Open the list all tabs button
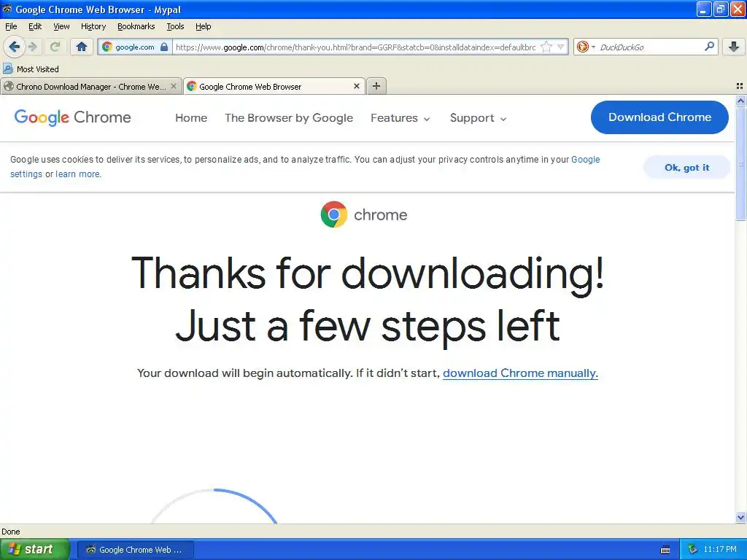Screen dimensions: 747x560 pyautogui.click(x=740, y=86)
